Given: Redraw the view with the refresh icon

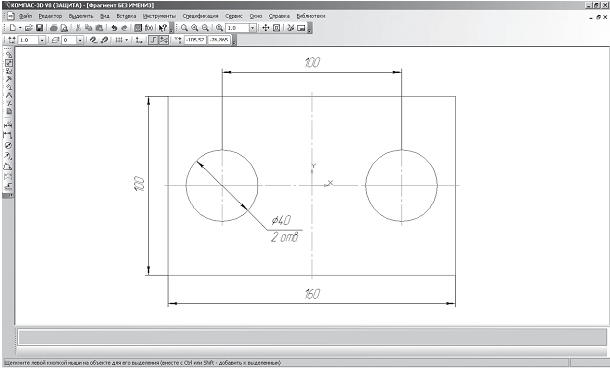Looking at the screenshot, I should (290, 28).
